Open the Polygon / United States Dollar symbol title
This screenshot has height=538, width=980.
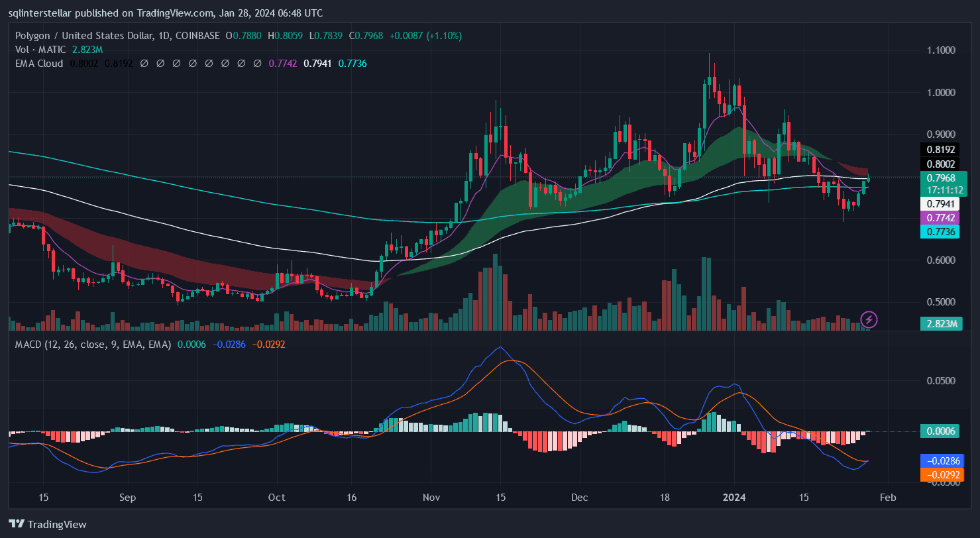(x=86, y=35)
